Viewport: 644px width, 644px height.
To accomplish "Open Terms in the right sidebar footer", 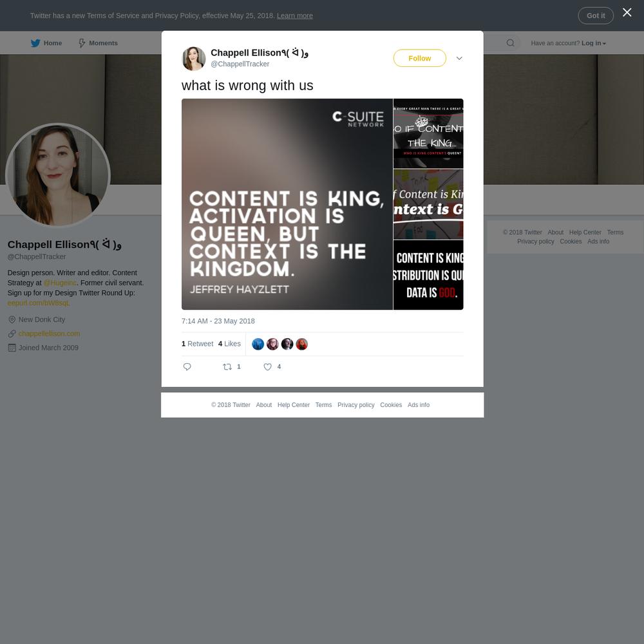I will [x=615, y=232].
